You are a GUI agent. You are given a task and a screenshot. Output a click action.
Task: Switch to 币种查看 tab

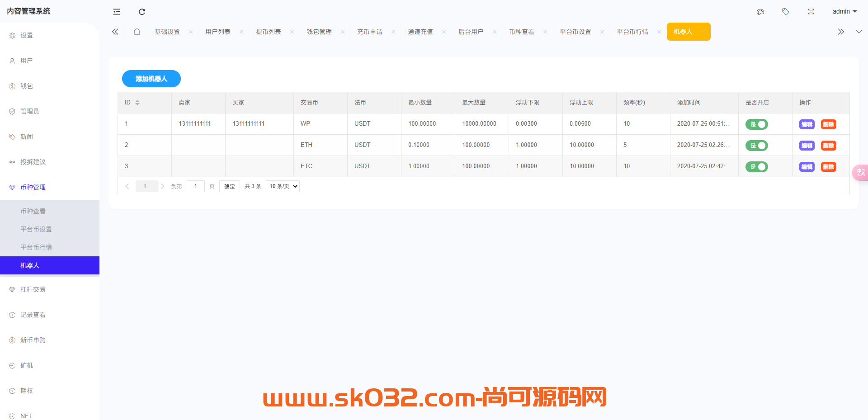tap(522, 32)
